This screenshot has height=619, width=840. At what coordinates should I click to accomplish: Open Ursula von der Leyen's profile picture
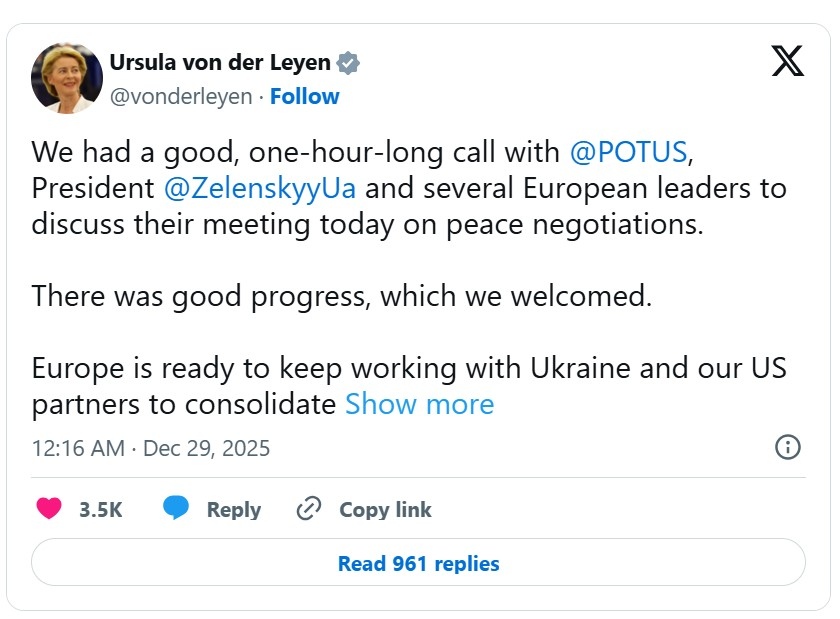(x=67, y=78)
